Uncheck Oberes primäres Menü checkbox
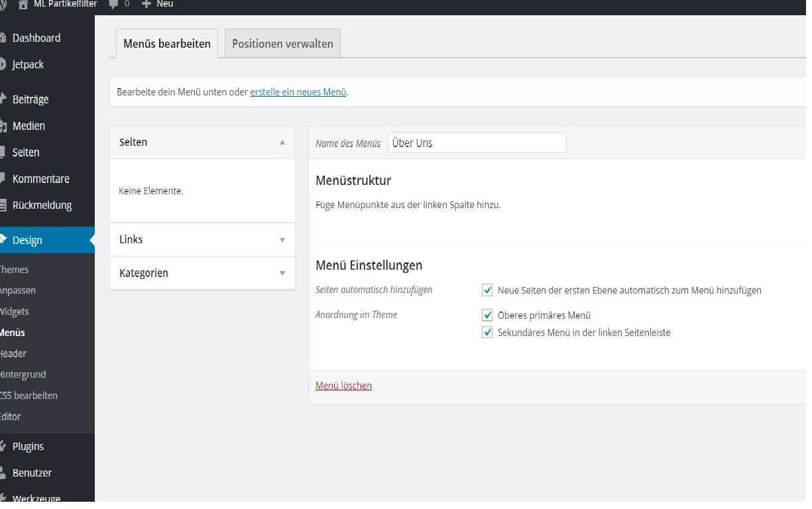The height and width of the screenshot is (509, 812). (x=487, y=315)
